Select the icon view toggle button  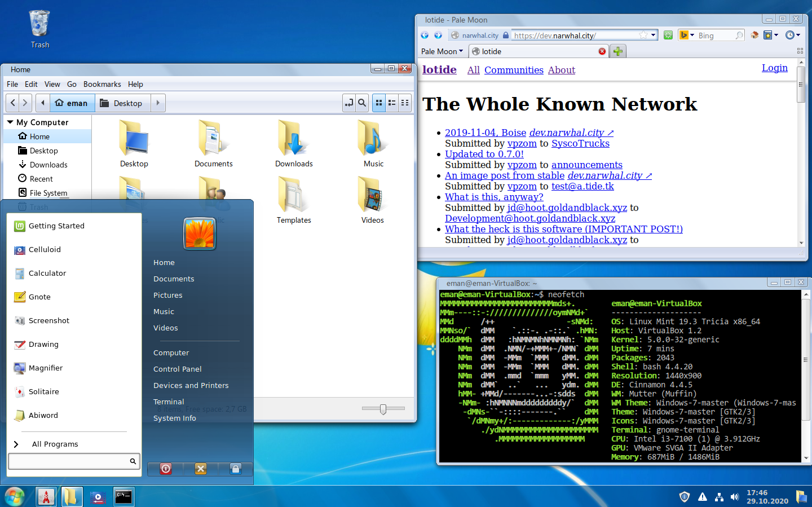coord(379,103)
